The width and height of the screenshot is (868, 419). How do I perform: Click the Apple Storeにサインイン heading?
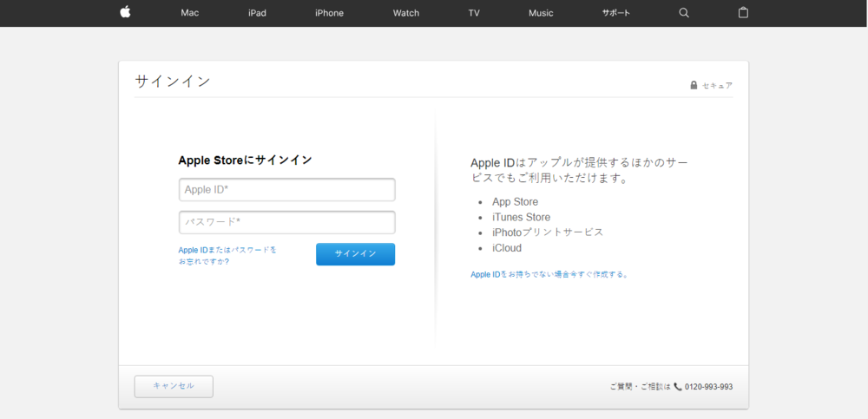246,160
